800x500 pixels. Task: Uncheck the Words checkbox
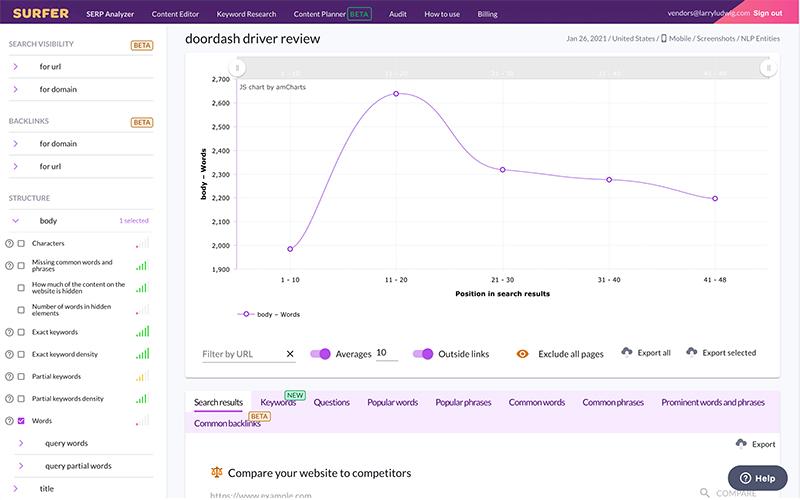click(x=21, y=421)
